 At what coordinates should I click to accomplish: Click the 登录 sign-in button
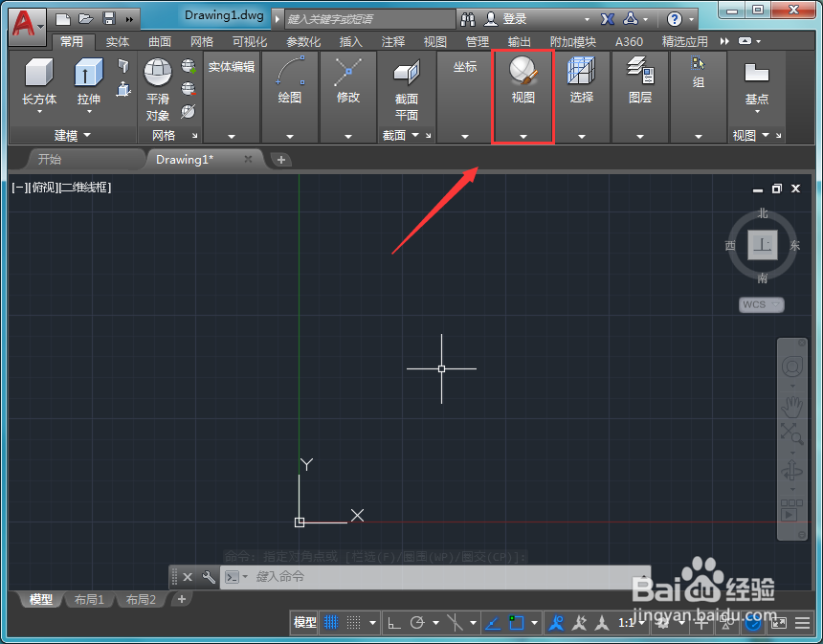506,19
